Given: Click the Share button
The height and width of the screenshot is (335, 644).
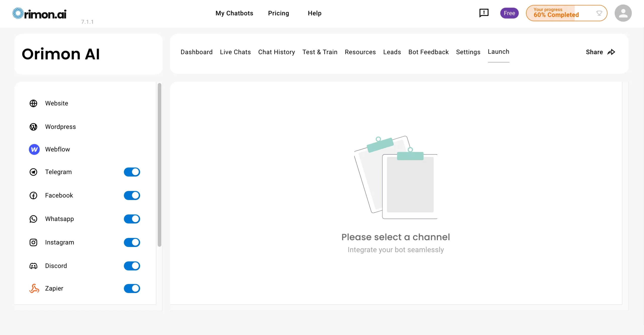Looking at the screenshot, I should coord(600,52).
